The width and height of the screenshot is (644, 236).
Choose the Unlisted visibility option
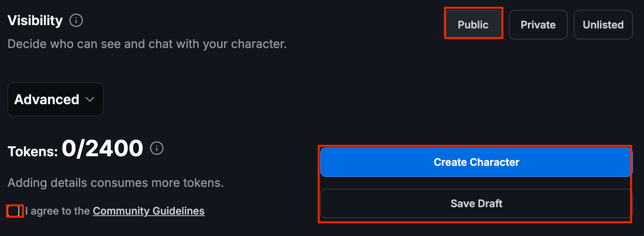(603, 25)
